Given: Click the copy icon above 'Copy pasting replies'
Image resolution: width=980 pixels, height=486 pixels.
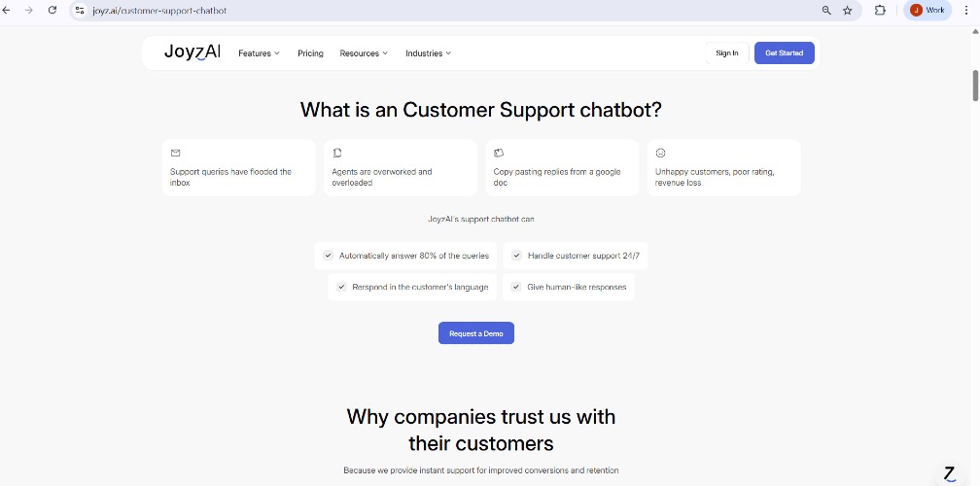Looking at the screenshot, I should click(x=499, y=153).
